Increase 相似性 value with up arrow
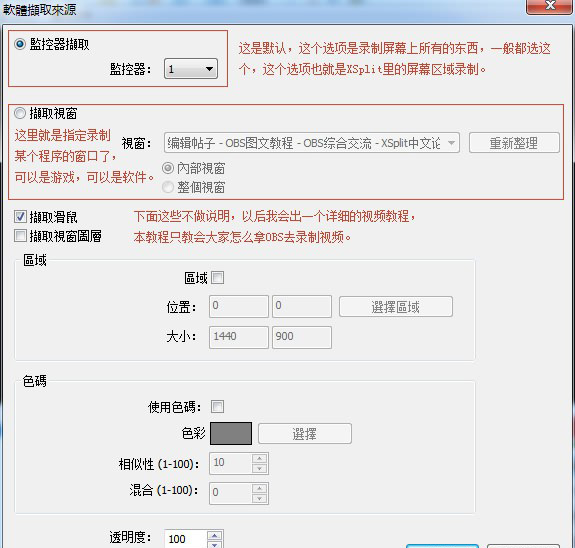Screen dimensions: 575x548 pos(259,459)
